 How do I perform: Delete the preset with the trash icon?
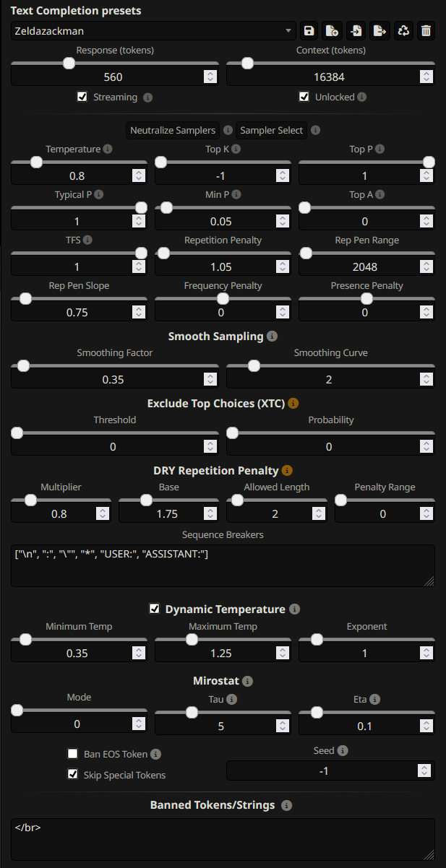click(426, 30)
